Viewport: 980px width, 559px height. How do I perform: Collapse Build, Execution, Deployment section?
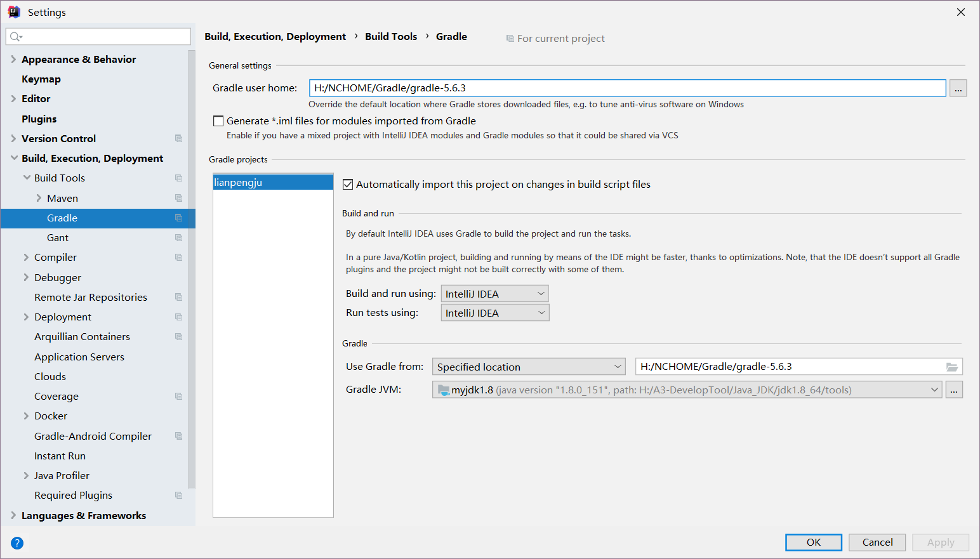point(13,158)
